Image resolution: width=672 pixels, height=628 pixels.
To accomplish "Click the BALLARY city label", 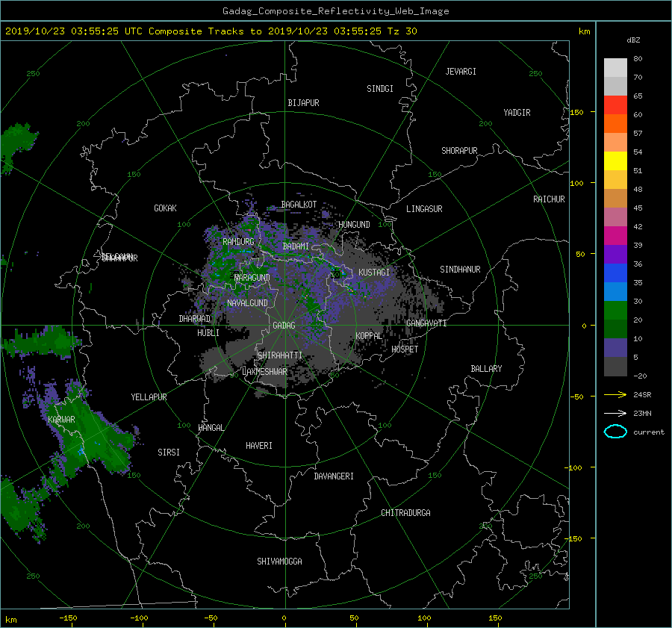I will [486, 369].
